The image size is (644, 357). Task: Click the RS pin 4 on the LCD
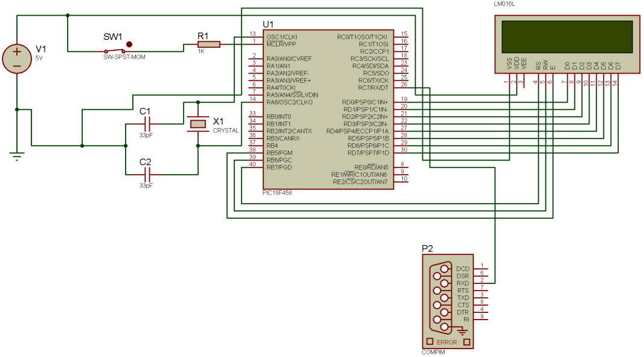[x=538, y=65]
